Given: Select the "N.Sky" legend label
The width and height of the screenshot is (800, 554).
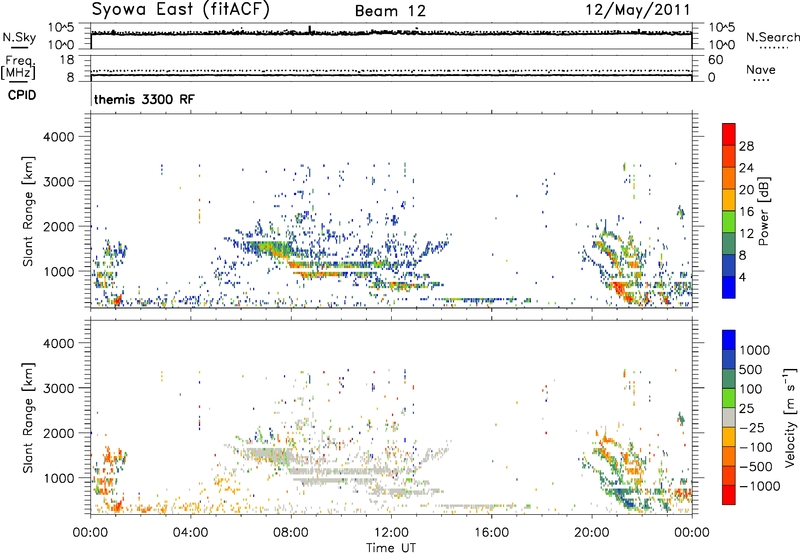Looking at the screenshot, I should (19, 37).
